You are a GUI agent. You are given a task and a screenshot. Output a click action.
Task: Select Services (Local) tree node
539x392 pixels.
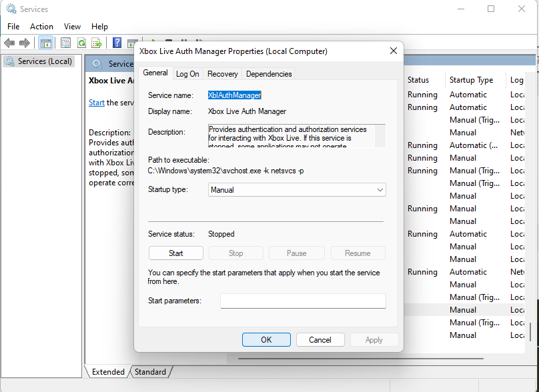click(39, 61)
